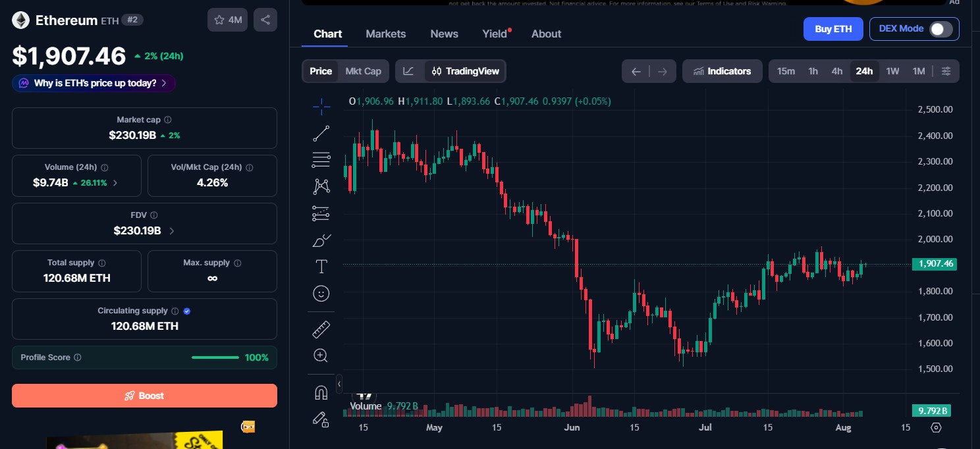Click the #2 rank badge

coord(132,20)
